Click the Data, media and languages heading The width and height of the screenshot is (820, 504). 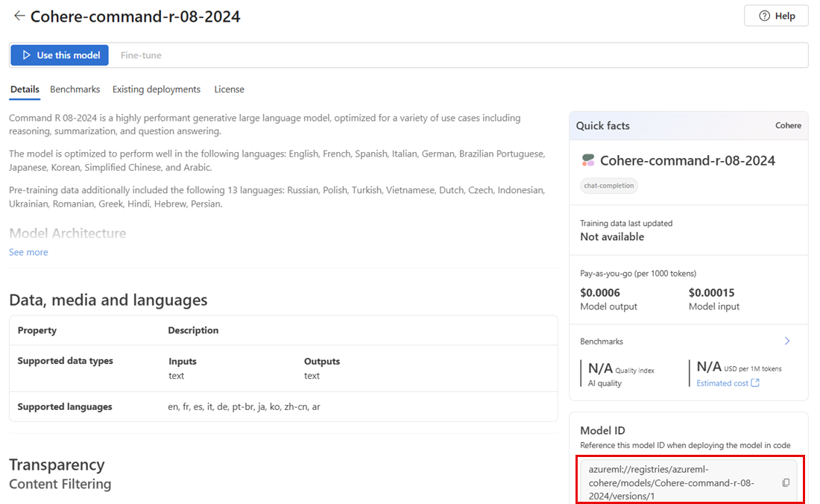(108, 300)
